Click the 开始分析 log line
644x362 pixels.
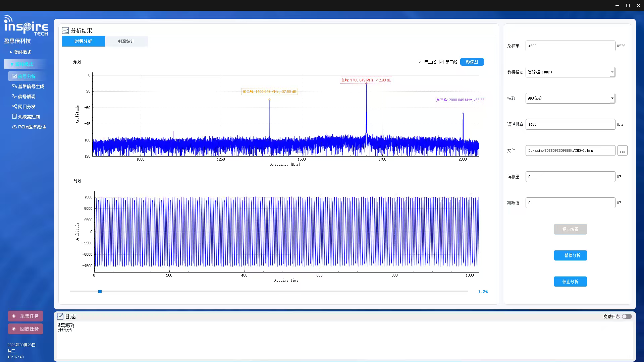click(66, 329)
